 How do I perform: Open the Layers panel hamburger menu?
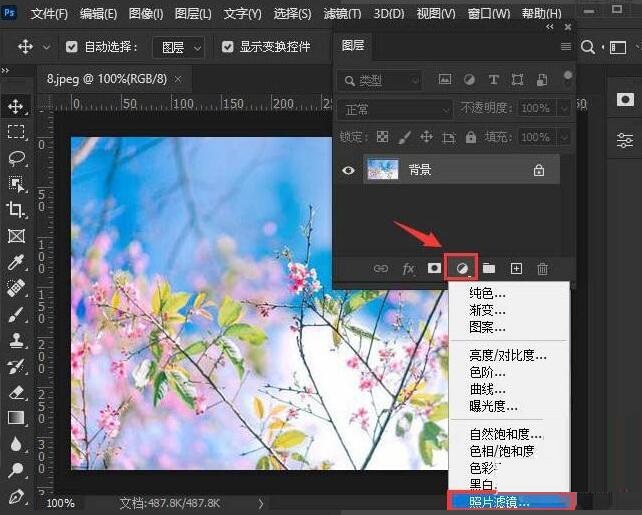pos(565,47)
